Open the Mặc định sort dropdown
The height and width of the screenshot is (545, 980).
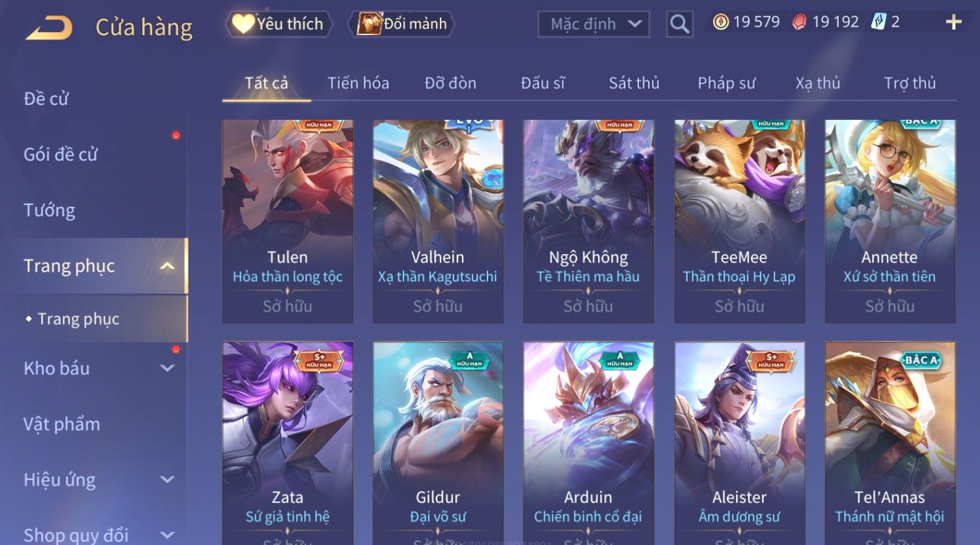[x=593, y=24]
